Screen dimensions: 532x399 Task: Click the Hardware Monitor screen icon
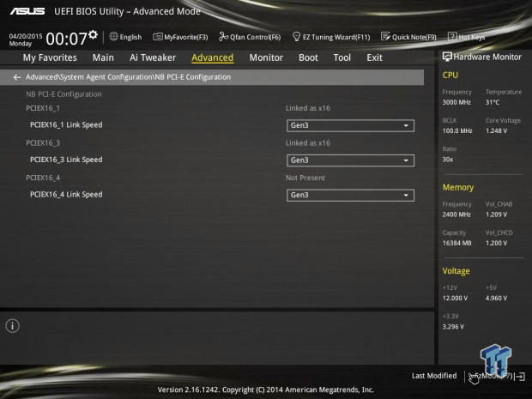[x=447, y=57]
